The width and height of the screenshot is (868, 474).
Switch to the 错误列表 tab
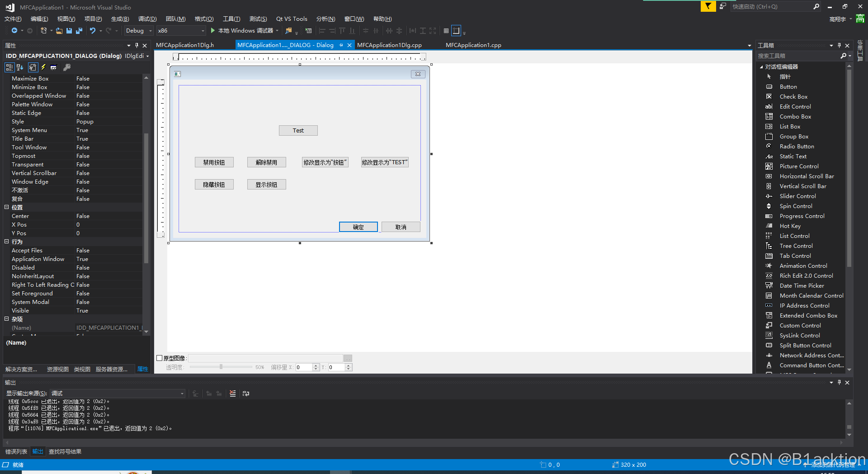pos(16,451)
